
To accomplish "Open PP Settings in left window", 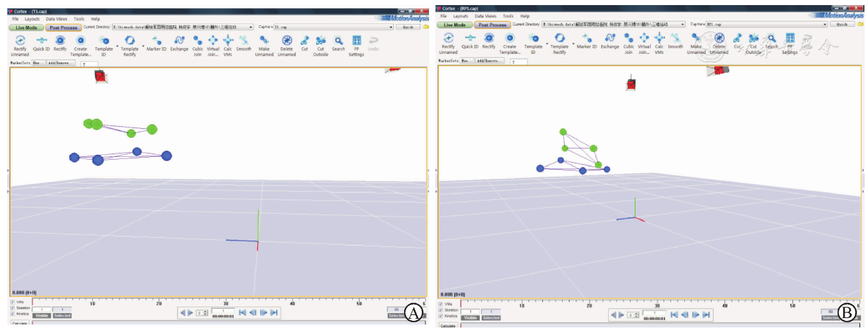I will point(356,41).
